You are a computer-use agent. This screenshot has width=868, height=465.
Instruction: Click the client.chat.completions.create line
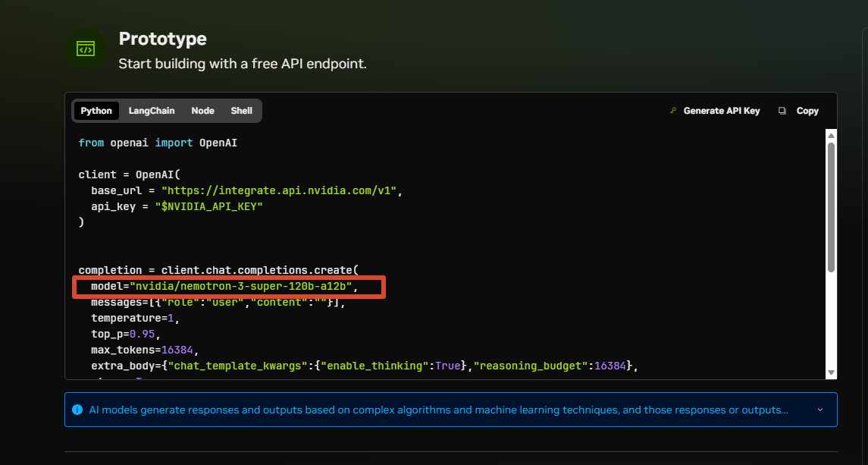pyautogui.click(x=218, y=271)
